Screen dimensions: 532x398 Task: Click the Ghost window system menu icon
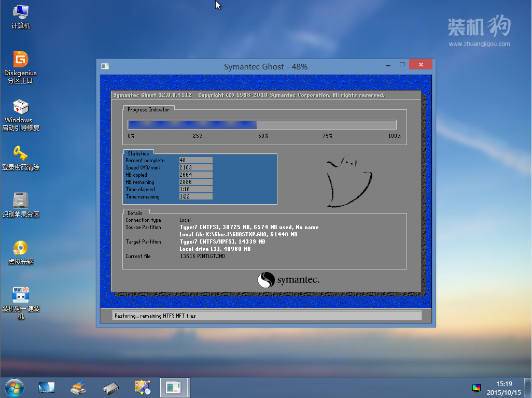(x=105, y=66)
